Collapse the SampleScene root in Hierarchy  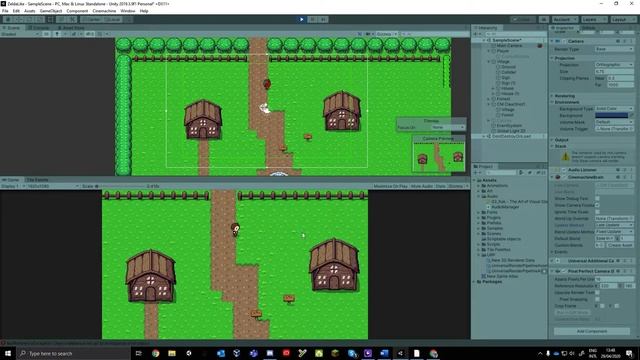484,40
